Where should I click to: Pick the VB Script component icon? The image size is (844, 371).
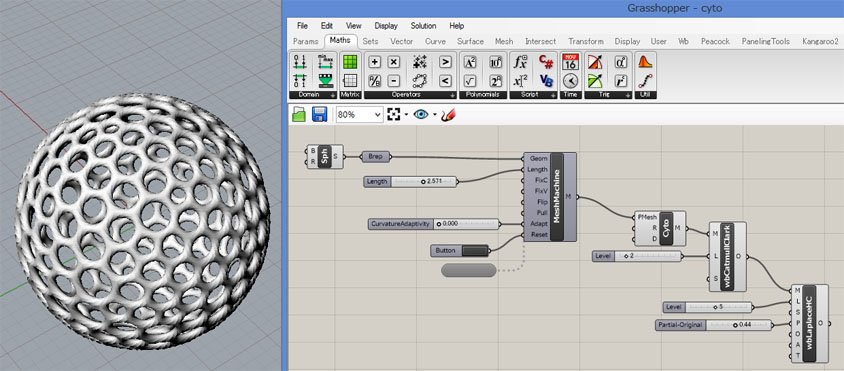point(546,81)
